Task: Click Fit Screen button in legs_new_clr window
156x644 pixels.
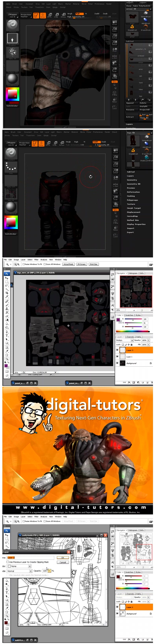Action: coord(81,264)
